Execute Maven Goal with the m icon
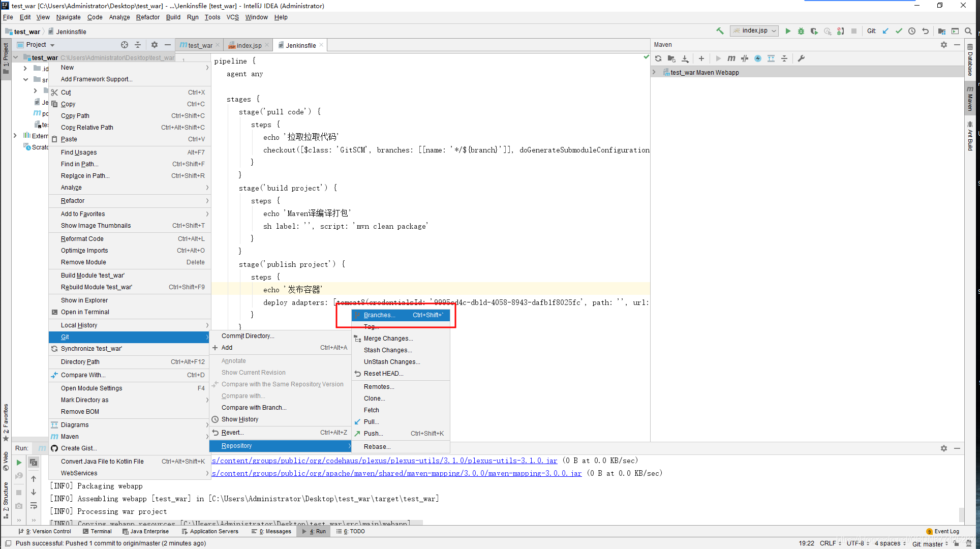The height and width of the screenshot is (549, 980). click(x=731, y=58)
